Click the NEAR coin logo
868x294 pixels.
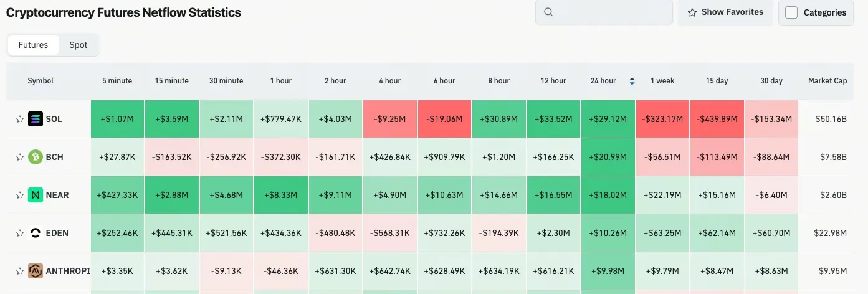click(36, 195)
